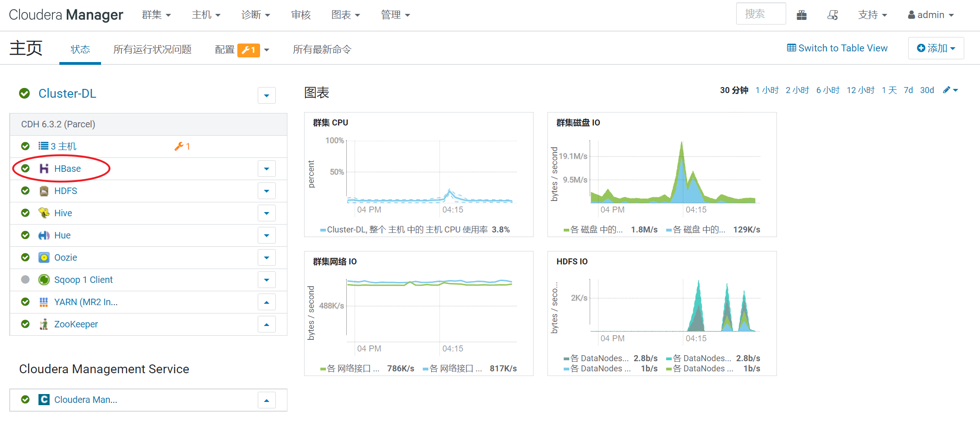Set chart time range to 1 小时

767,90
